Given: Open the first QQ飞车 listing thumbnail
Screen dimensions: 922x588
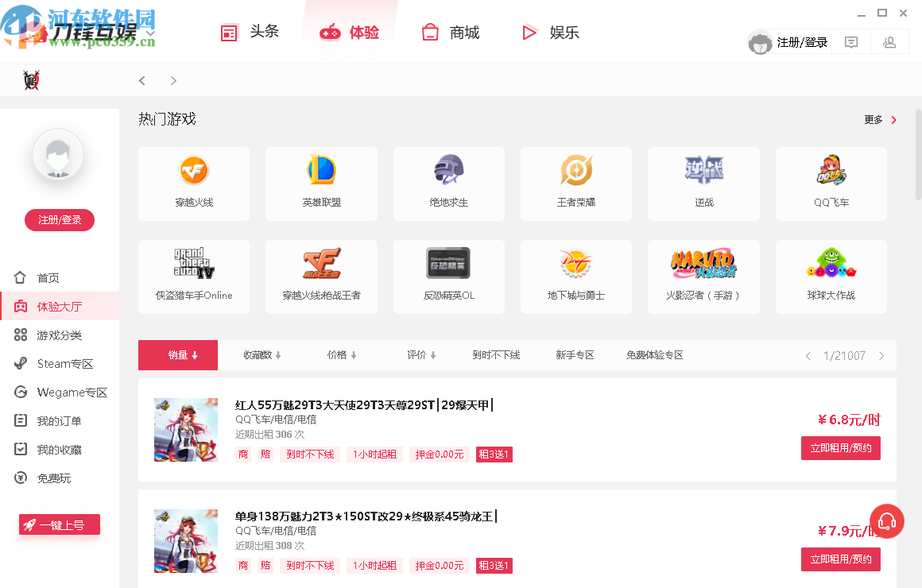Looking at the screenshot, I should click(x=185, y=429).
